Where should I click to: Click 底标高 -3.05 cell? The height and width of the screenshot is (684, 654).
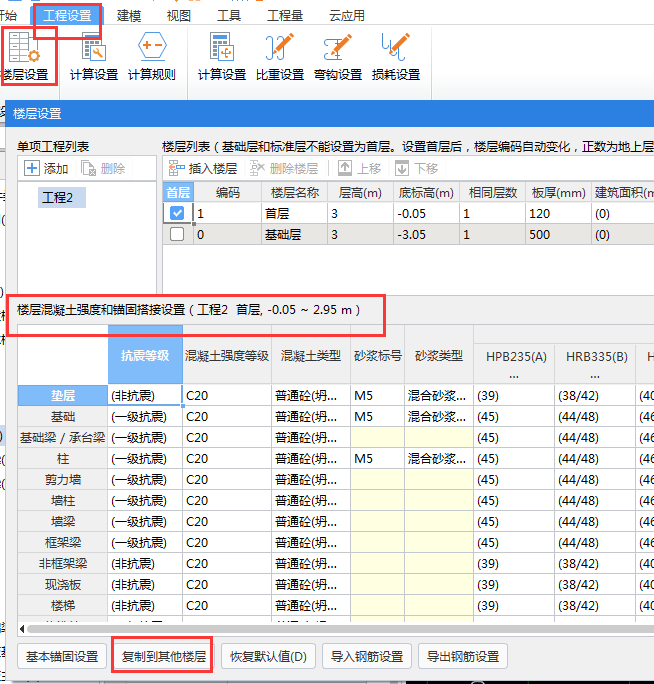pos(426,234)
